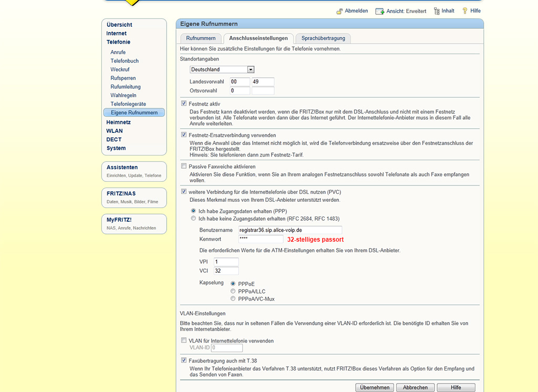Viewport: 538px width, 392px height.
Task: Enable Passive Faxweiche aktivieren checkbox
Action: click(x=184, y=166)
